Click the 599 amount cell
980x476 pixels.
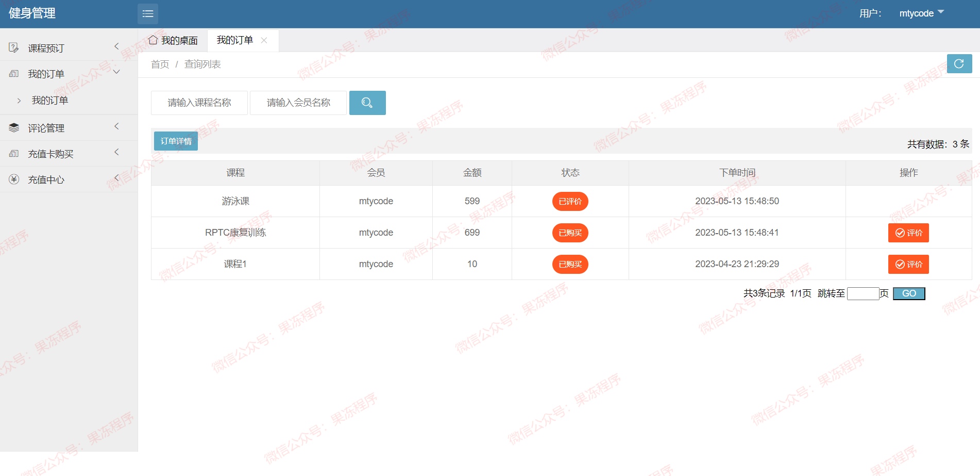click(x=472, y=201)
